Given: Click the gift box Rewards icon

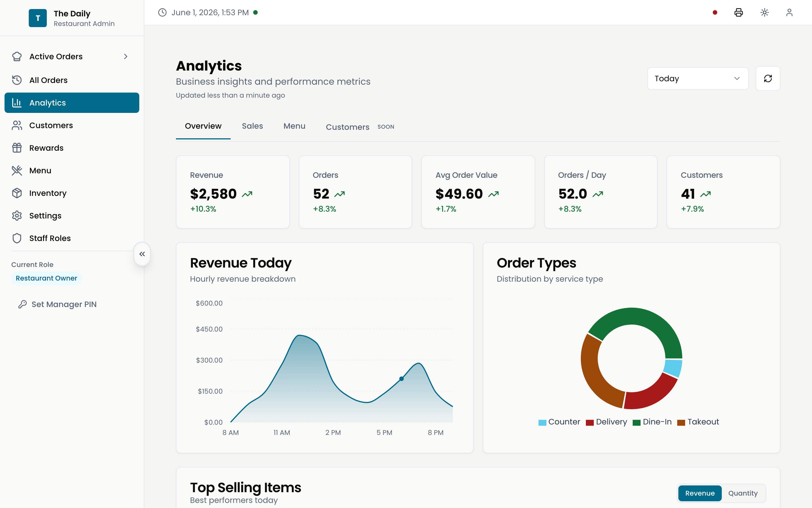Looking at the screenshot, I should [17, 148].
